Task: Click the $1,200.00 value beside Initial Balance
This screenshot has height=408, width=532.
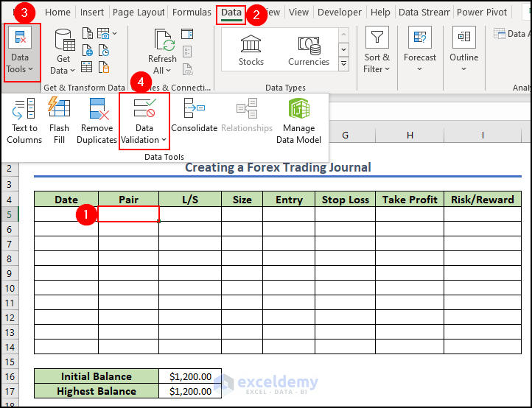Action: pos(190,376)
